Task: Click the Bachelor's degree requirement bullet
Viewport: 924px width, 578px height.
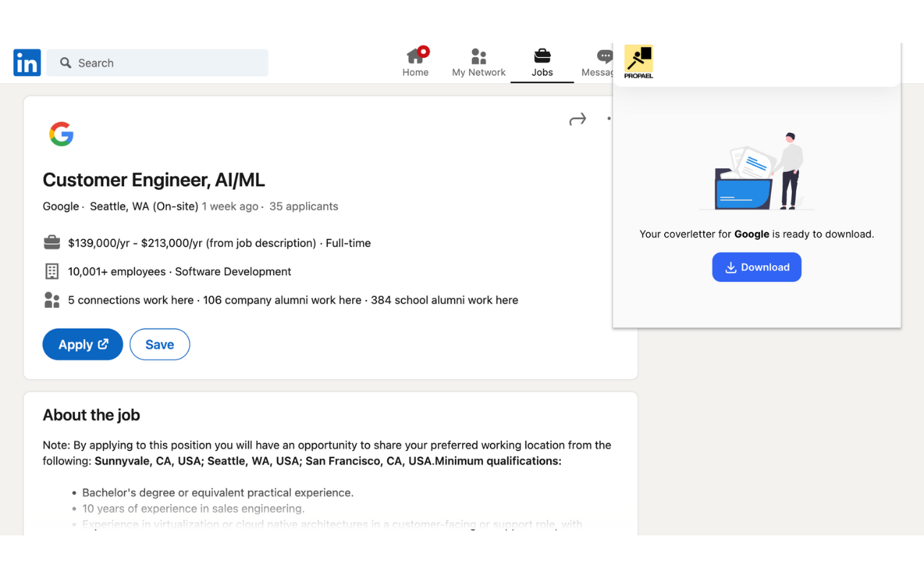Action: (218, 493)
